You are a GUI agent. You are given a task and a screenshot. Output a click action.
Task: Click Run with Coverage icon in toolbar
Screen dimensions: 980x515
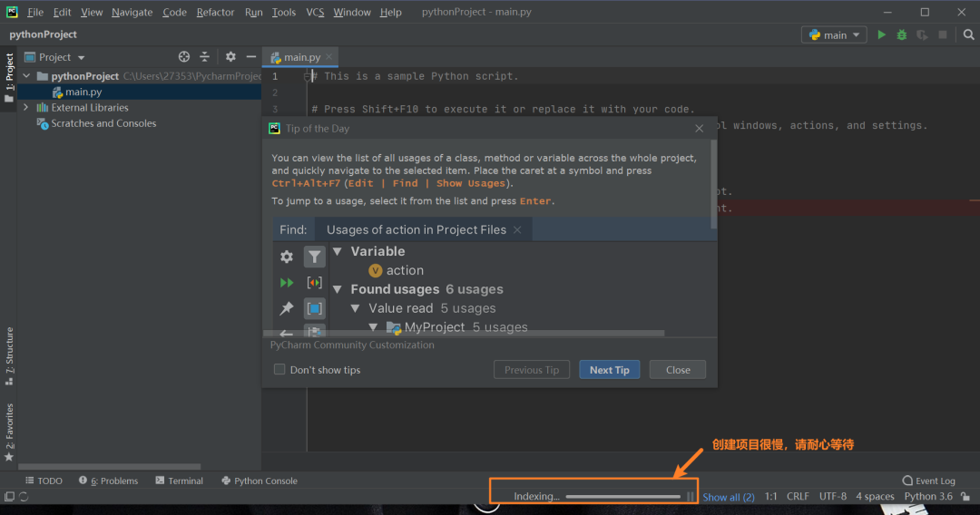(x=922, y=35)
